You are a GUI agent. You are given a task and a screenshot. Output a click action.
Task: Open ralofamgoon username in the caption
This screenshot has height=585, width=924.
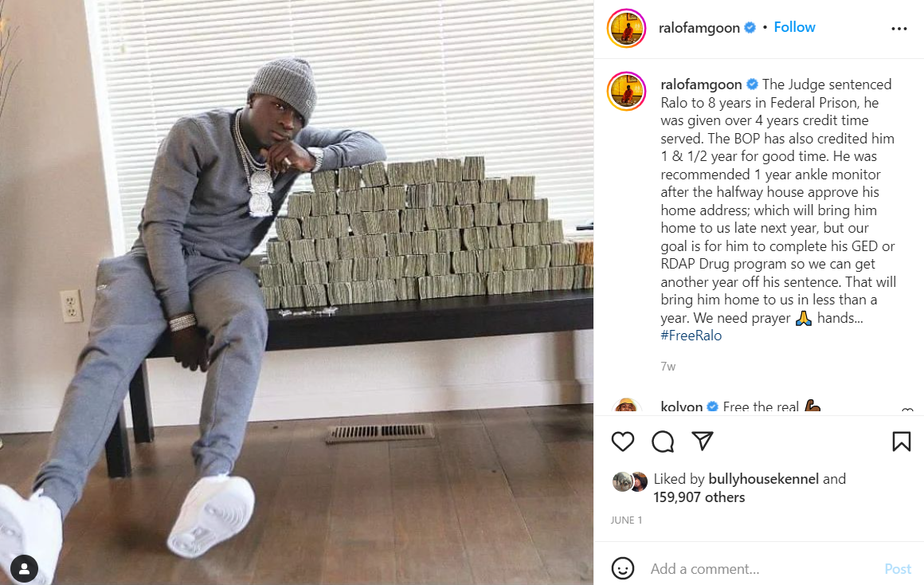[x=701, y=84]
